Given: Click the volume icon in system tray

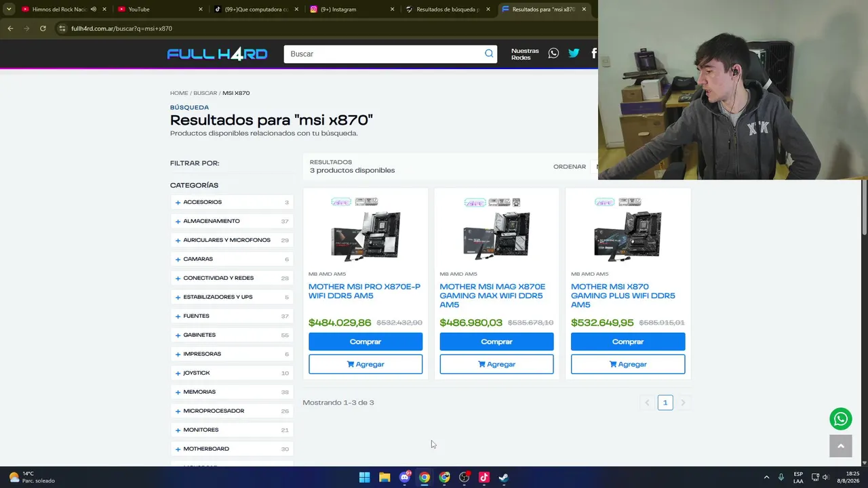Looking at the screenshot, I should [825, 477].
